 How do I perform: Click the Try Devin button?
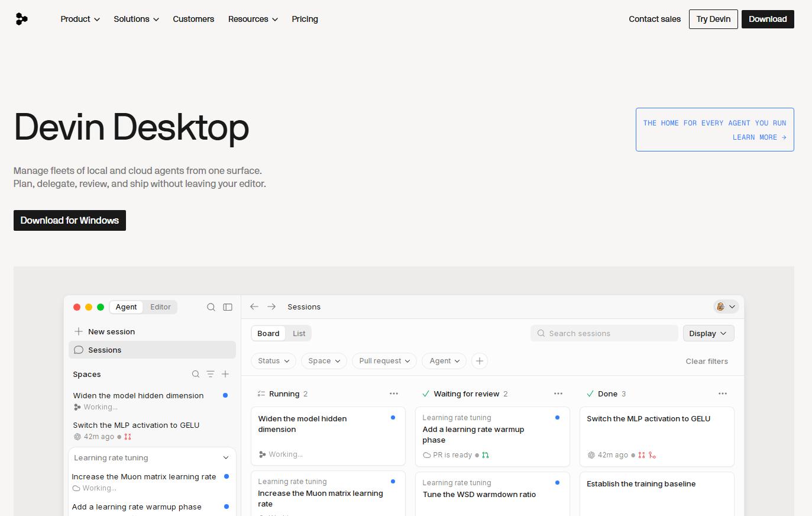[713, 19]
